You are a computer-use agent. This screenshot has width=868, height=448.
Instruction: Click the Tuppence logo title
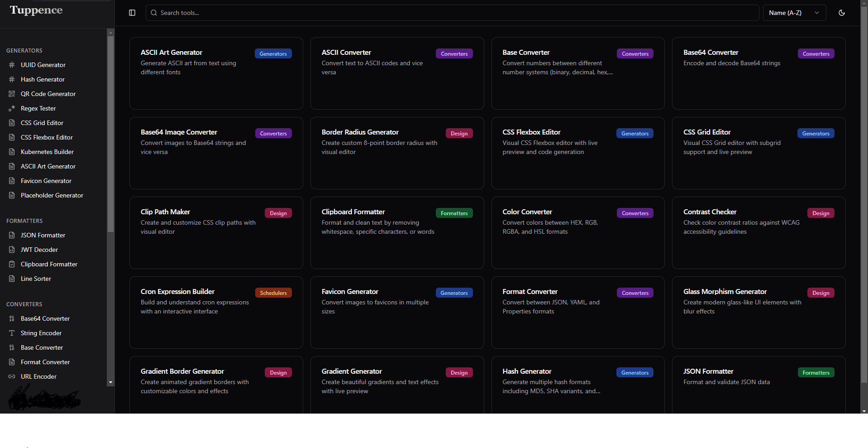36,10
